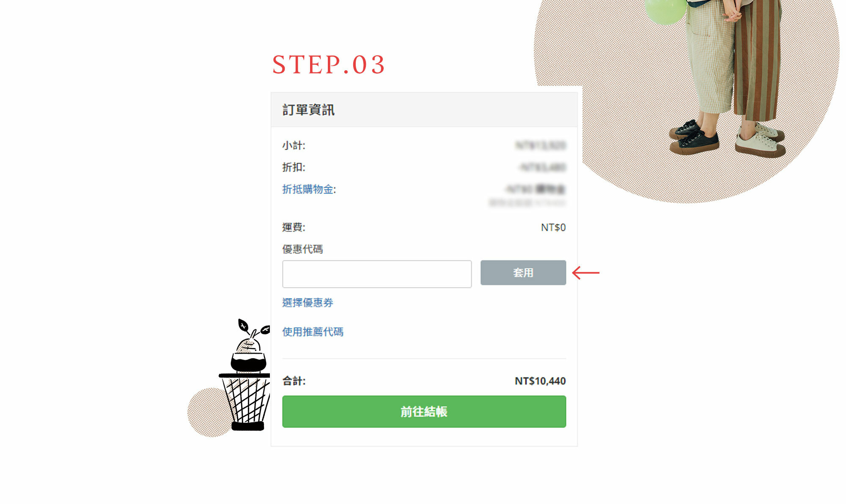
Task: Click the 合計 total label
Action: 294,381
